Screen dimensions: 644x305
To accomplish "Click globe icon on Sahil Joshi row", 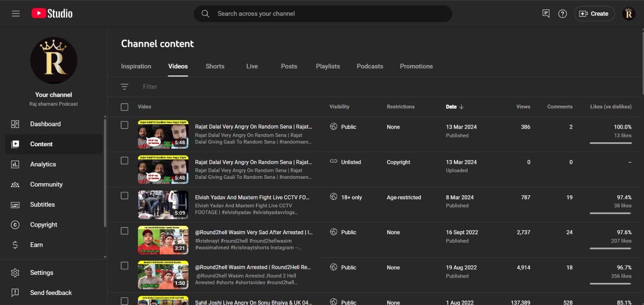I will tap(333, 301).
